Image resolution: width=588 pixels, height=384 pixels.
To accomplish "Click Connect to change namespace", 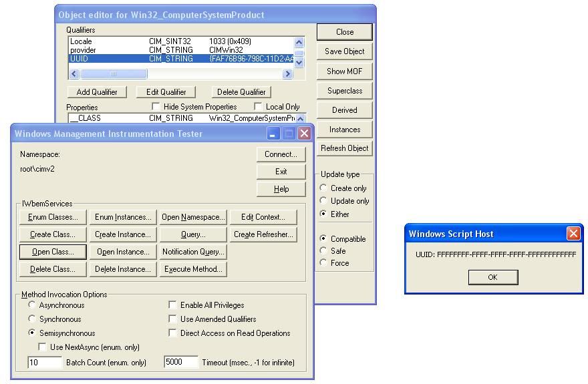I will tap(281, 154).
